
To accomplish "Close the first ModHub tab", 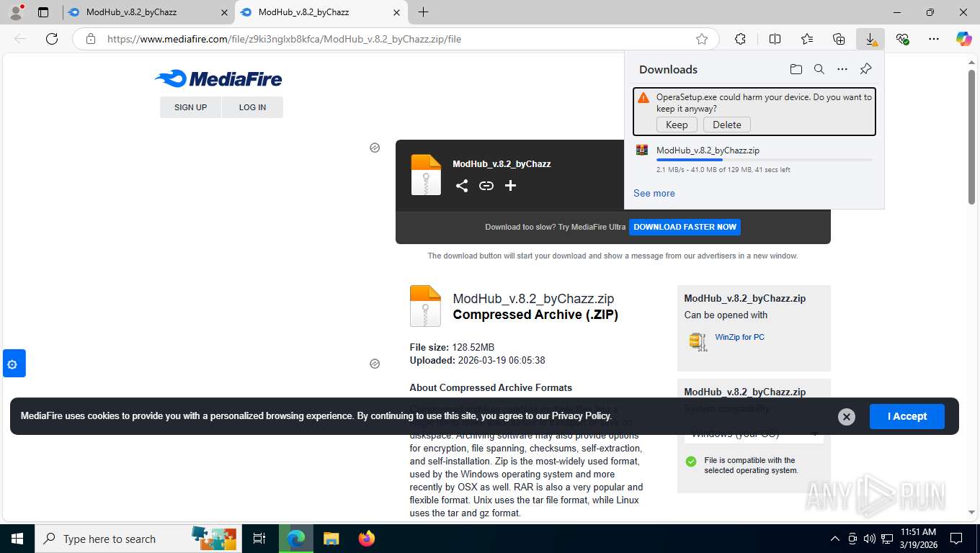I will (x=224, y=12).
